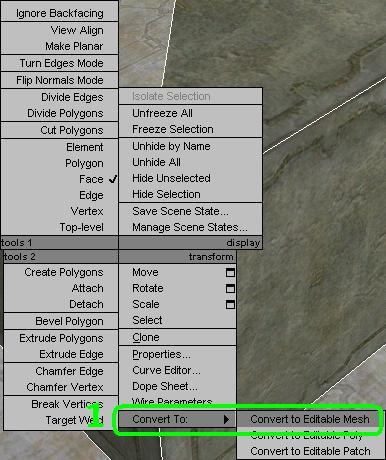Viewport: 386px width, 460px height.
Task: Choose Convert to Editable Patch
Action: tap(310, 451)
